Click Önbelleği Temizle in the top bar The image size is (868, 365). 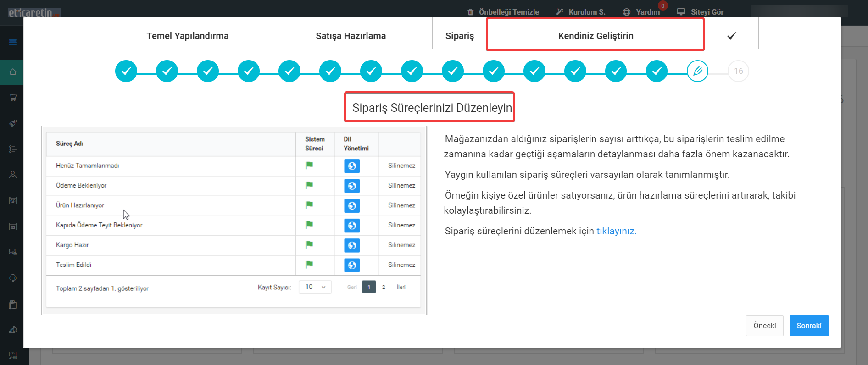click(x=509, y=12)
